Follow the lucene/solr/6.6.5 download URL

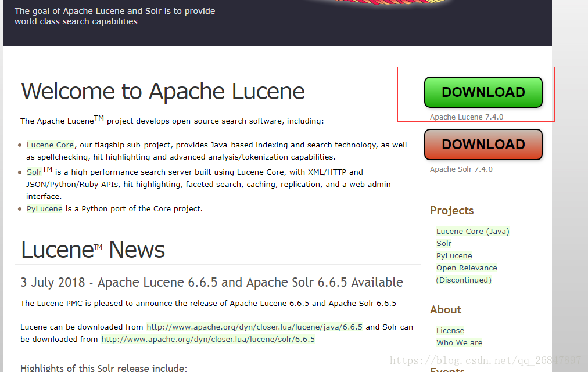tap(208, 340)
